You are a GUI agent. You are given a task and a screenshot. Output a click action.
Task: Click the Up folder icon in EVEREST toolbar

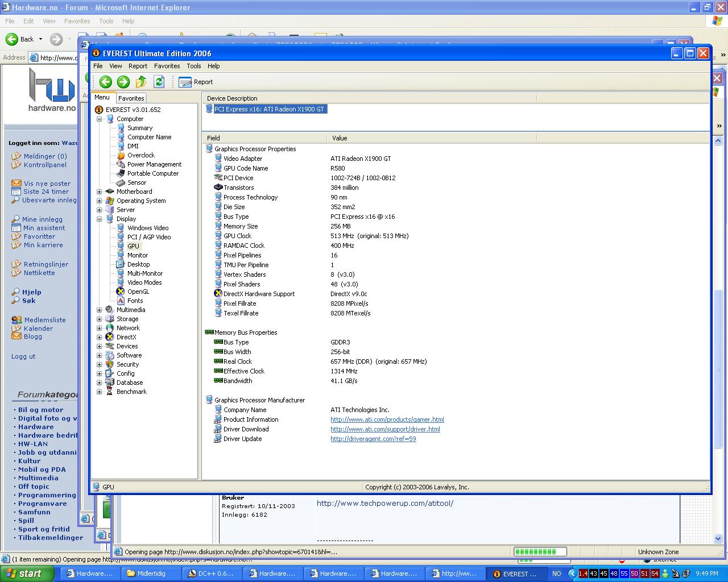tap(141, 82)
